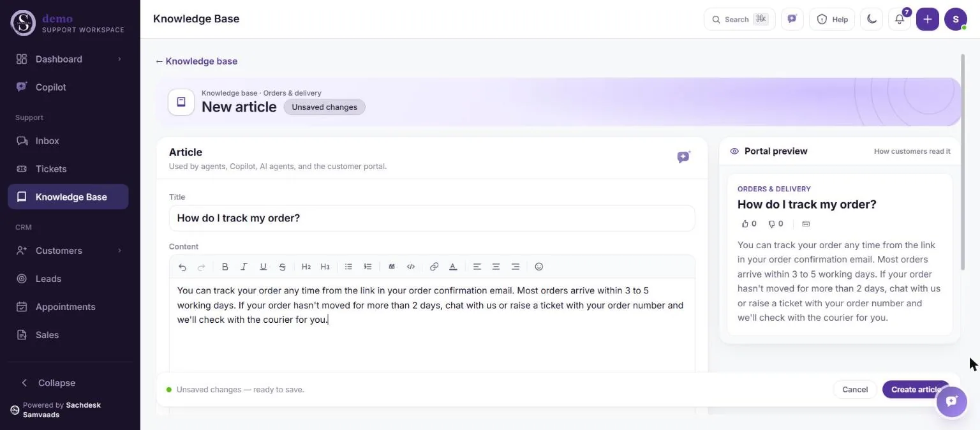
Task: Toggle bold formatting
Action: click(225, 267)
